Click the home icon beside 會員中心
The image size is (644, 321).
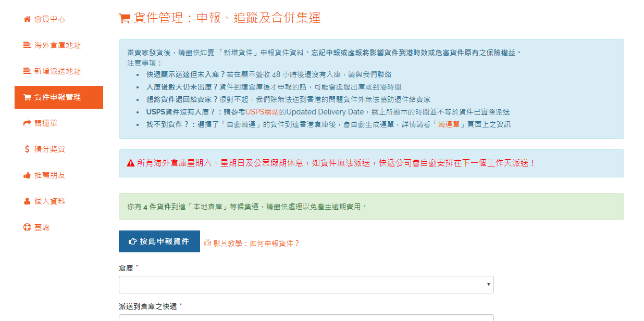[27, 19]
